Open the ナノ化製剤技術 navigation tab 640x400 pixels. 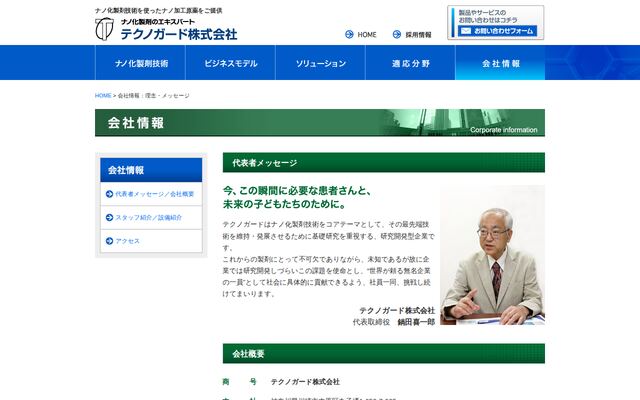[140, 63]
